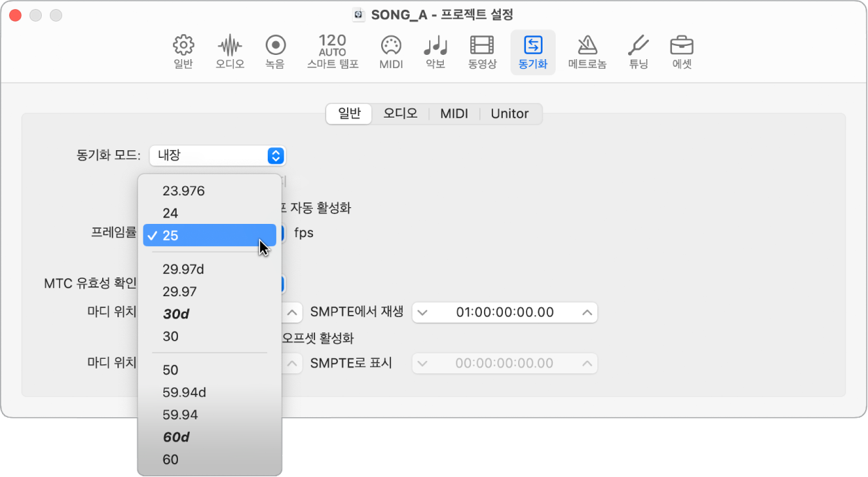The width and height of the screenshot is (868, 477).
Task: Select the 50 fps menu item
Action: coord(170,370)
